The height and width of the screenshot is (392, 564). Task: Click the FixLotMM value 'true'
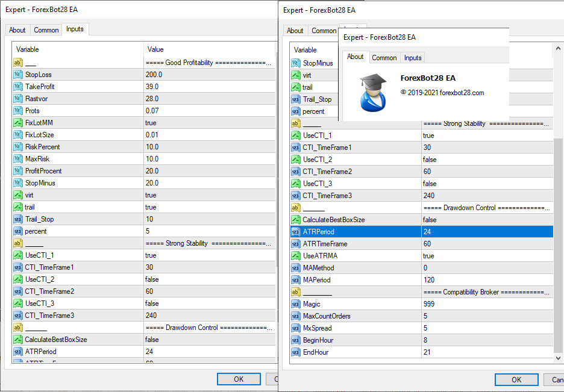click(x=151, y=123)
